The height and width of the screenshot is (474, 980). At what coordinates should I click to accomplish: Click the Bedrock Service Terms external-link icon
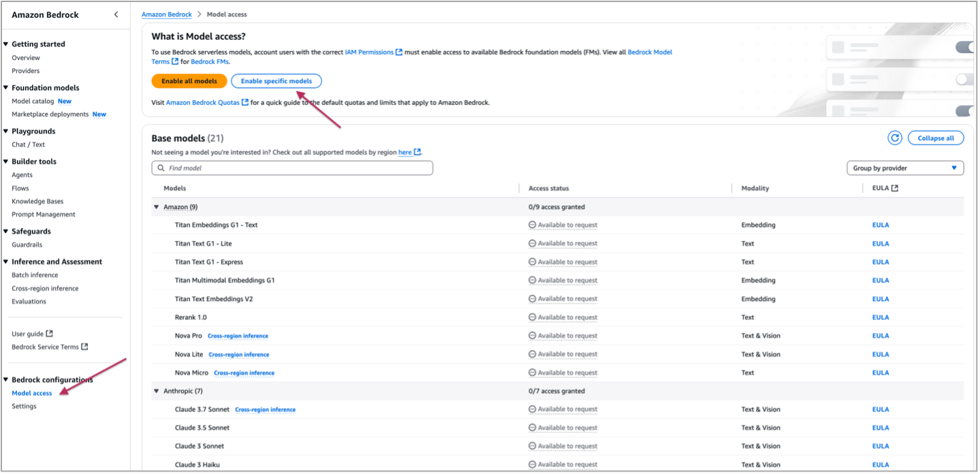point(85,347)
